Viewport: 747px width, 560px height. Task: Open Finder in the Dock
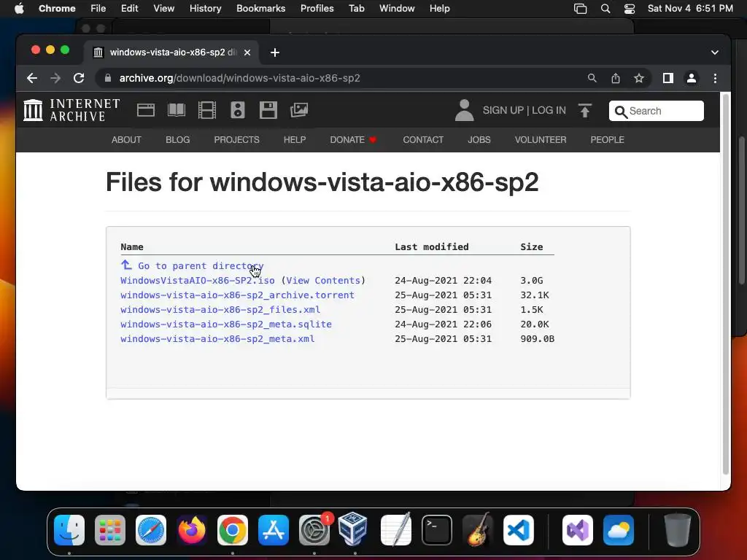pos(69,530)
